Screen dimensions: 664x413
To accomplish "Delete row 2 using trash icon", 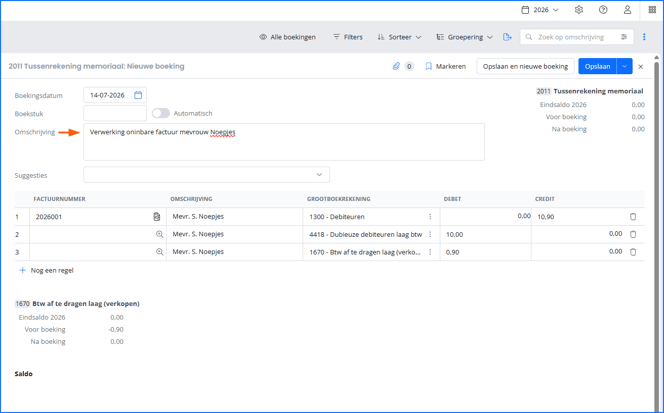I will click(633, 234).
